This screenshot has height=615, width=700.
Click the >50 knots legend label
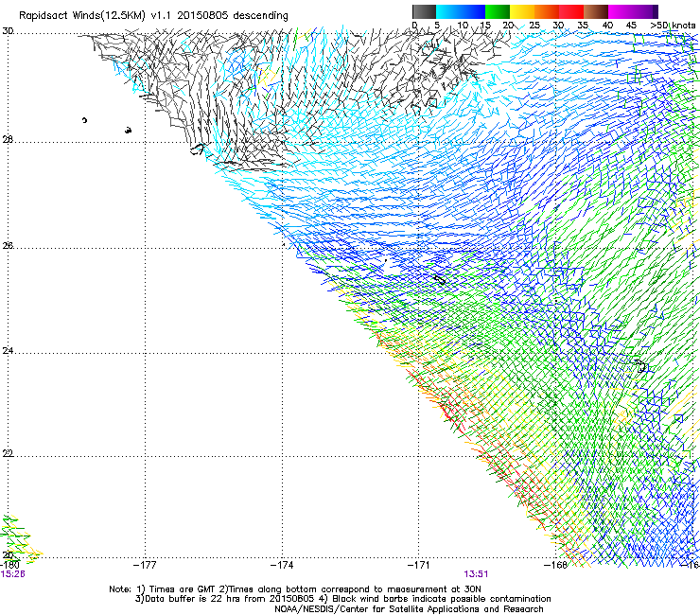(x=673, y=26)
